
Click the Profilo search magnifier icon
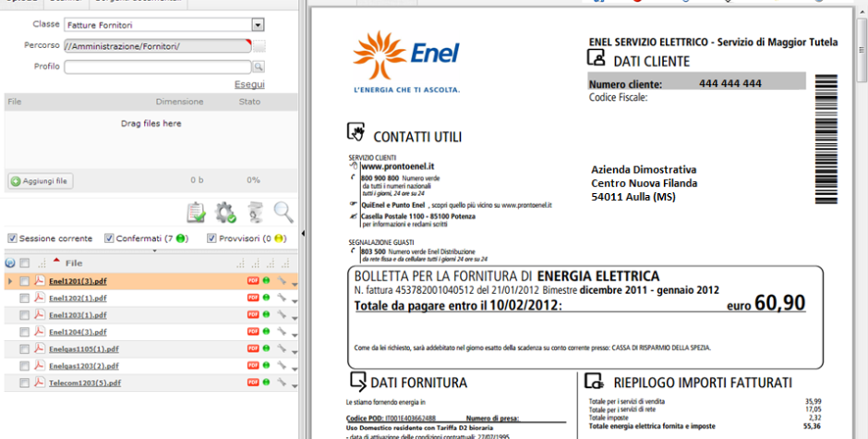259,67
